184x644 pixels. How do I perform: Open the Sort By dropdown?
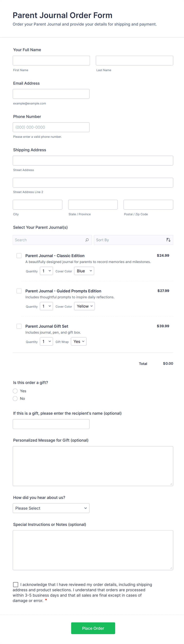click(x=130, y=240)
